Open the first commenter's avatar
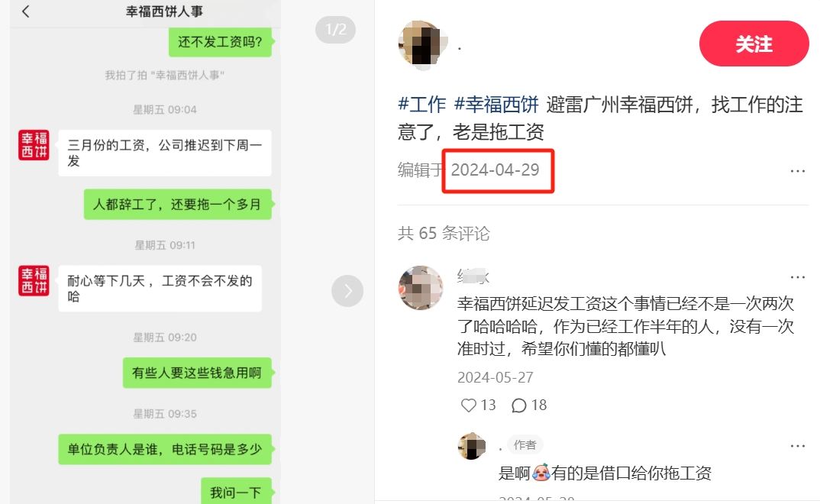The height and width of the screenshot is (504, 820). tap(421, 288)
